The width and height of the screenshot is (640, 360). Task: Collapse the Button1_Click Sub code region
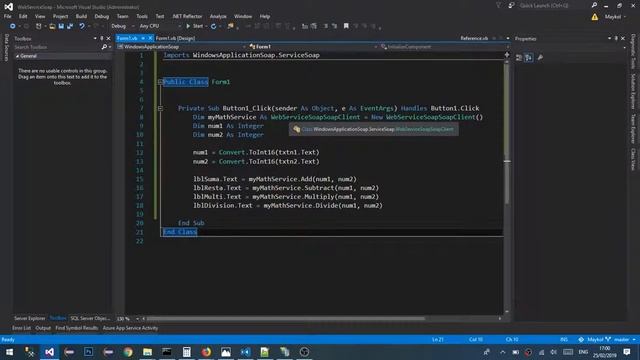tap(160, 108)
